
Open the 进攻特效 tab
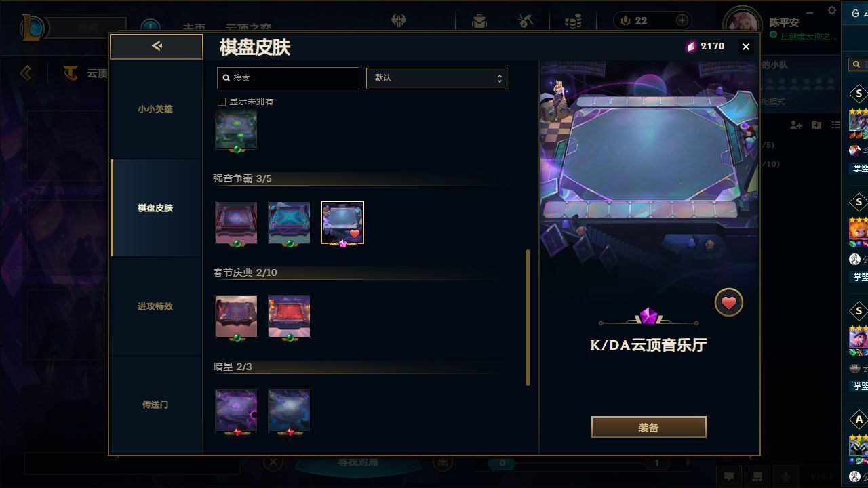tap(156, 306)
